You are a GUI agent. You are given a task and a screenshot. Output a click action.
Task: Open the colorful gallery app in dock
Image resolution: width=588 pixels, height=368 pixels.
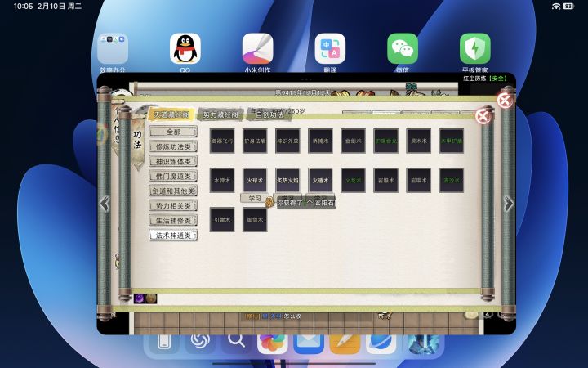pyautogui.click(x=273, y=343)
